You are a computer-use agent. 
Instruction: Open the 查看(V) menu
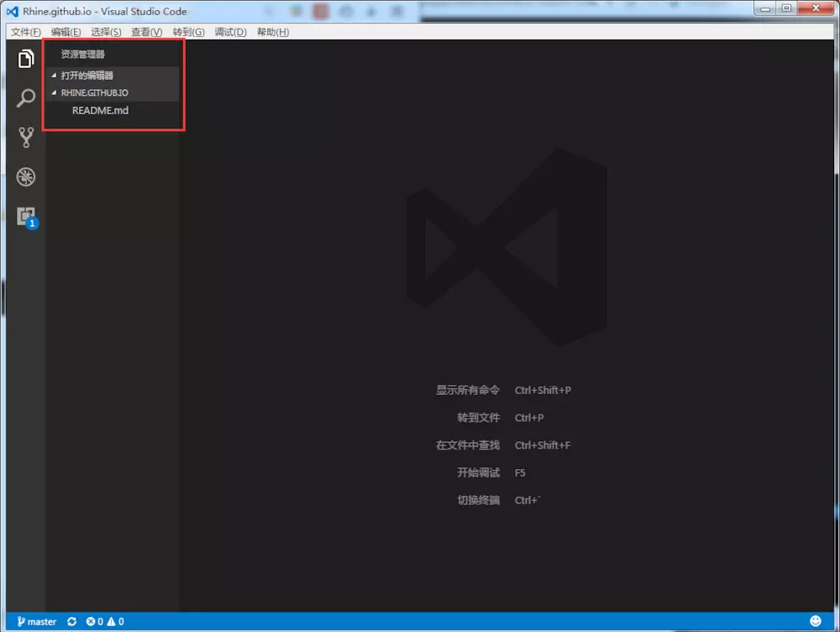pos(147,32)
